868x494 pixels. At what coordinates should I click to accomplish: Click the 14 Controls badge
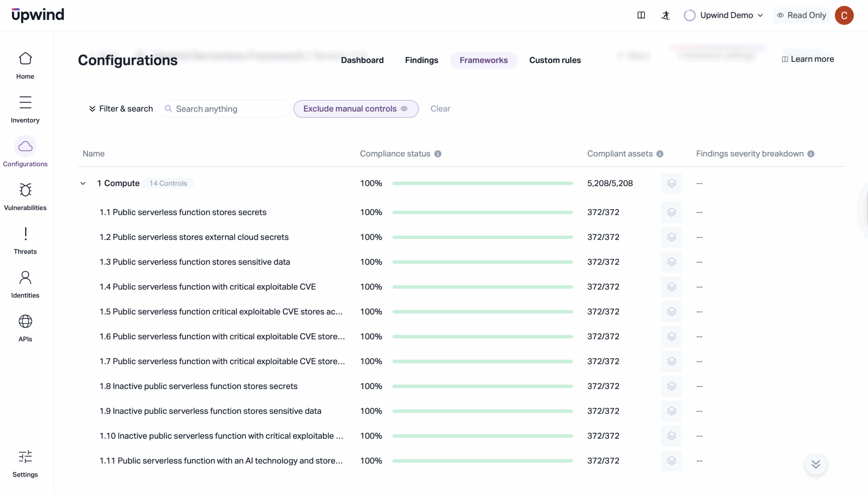click(168, 183)
